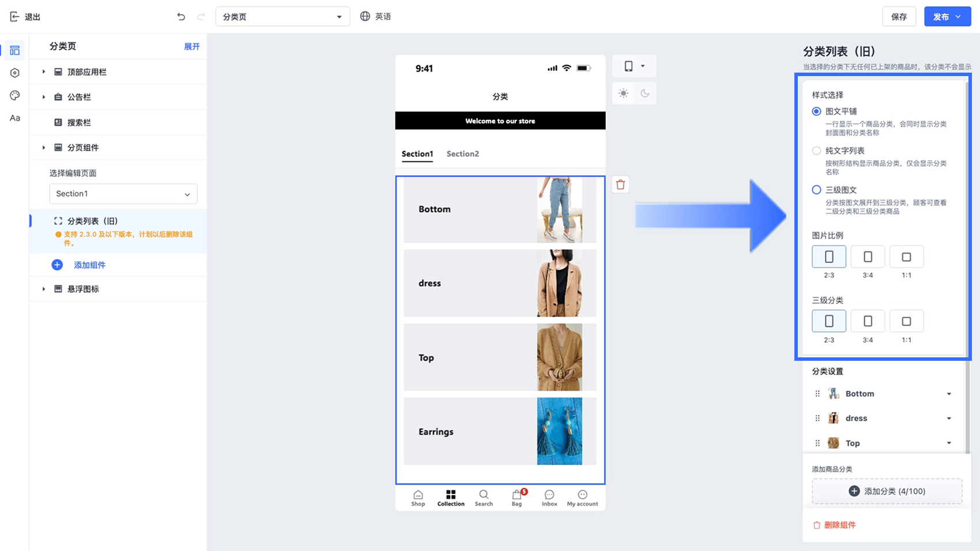Screen dimensions: 980x551
Task: Expand the 分页组件 tree item
Action: tap(44, 148)
